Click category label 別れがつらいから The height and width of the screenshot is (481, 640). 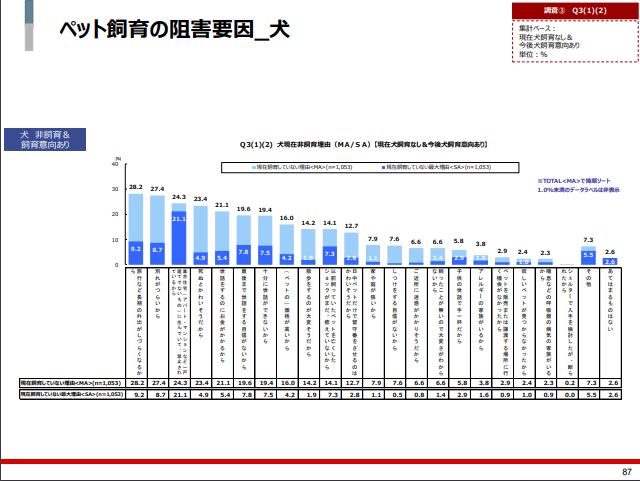pos(158,294)
